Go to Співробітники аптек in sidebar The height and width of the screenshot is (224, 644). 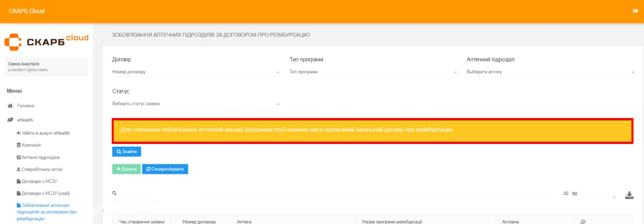(42, 169)
